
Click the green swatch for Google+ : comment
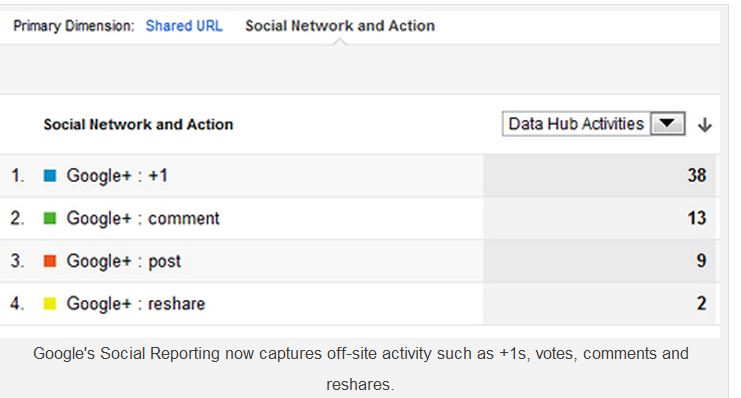coord(50,218)
